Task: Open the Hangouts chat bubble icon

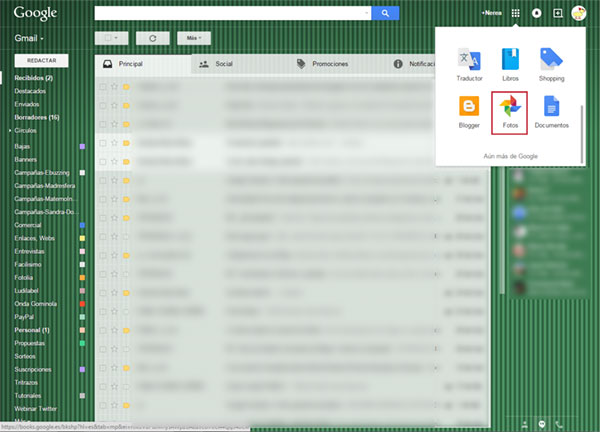Action: (x=542, y=424)
